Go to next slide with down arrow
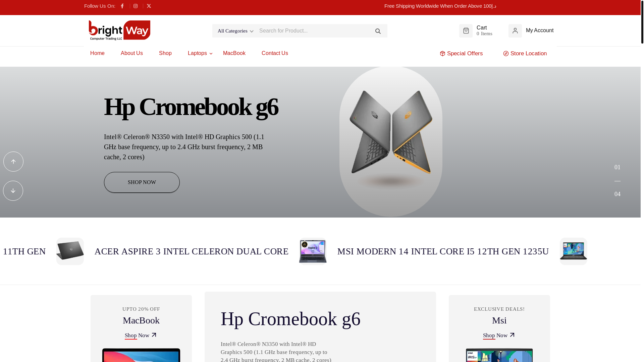The width and height of the screenshot is (644, 362). tap(13, 191)
